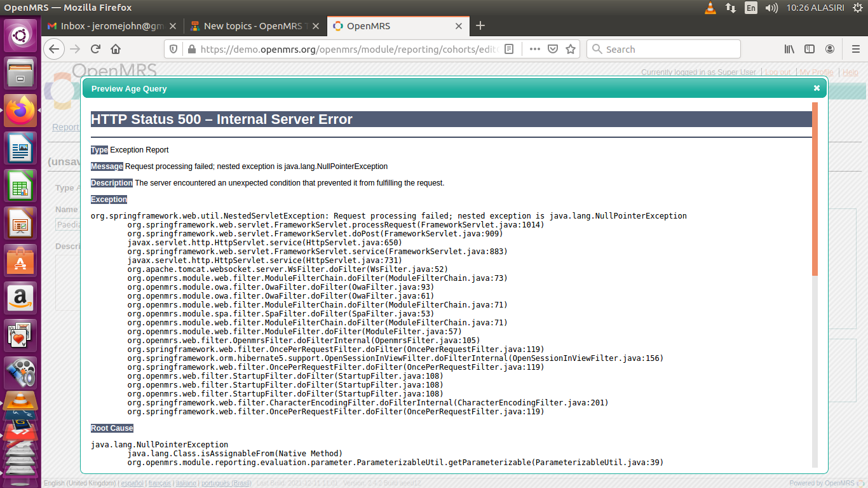This screenshot has height=488, width=868.
Task: Open the film-reel media app icon
Action: click(20, 373)
